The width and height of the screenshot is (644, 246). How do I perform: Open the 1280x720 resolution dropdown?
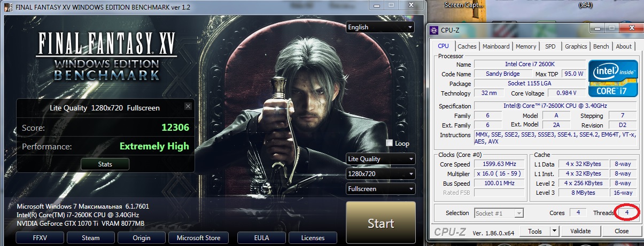(x=380, y=174)
